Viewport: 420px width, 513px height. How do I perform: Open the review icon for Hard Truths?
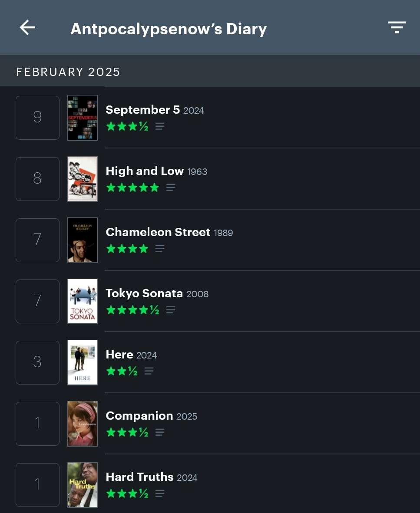pyautogui.click(x=160, y=493)
